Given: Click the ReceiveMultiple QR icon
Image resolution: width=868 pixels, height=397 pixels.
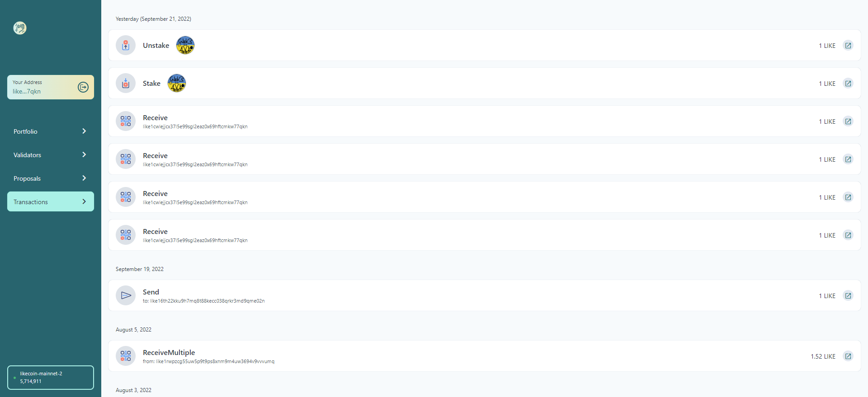Looking at the screenshot, I should (x=126, y=356).
